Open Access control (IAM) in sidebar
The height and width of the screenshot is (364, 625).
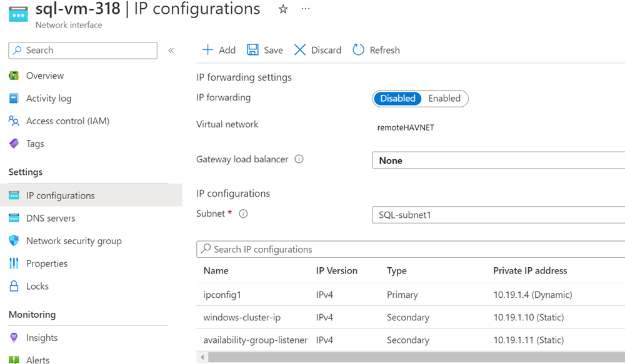(67, 121)
